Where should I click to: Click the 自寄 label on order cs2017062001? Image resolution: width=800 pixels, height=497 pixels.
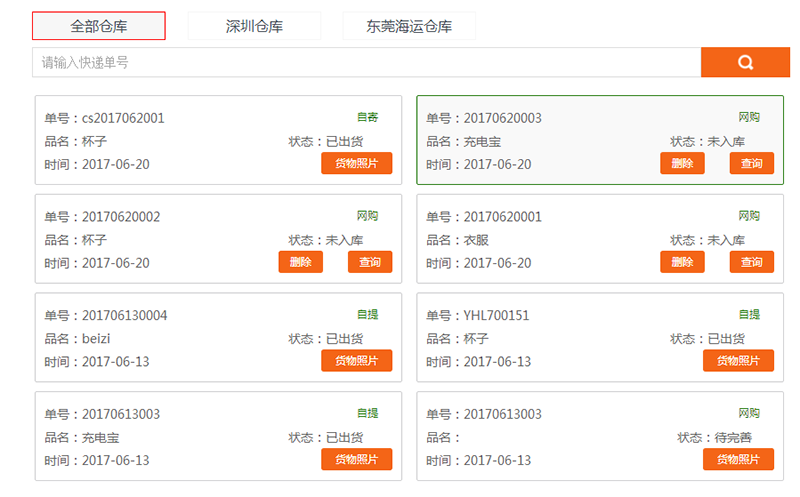click(367, 117)
